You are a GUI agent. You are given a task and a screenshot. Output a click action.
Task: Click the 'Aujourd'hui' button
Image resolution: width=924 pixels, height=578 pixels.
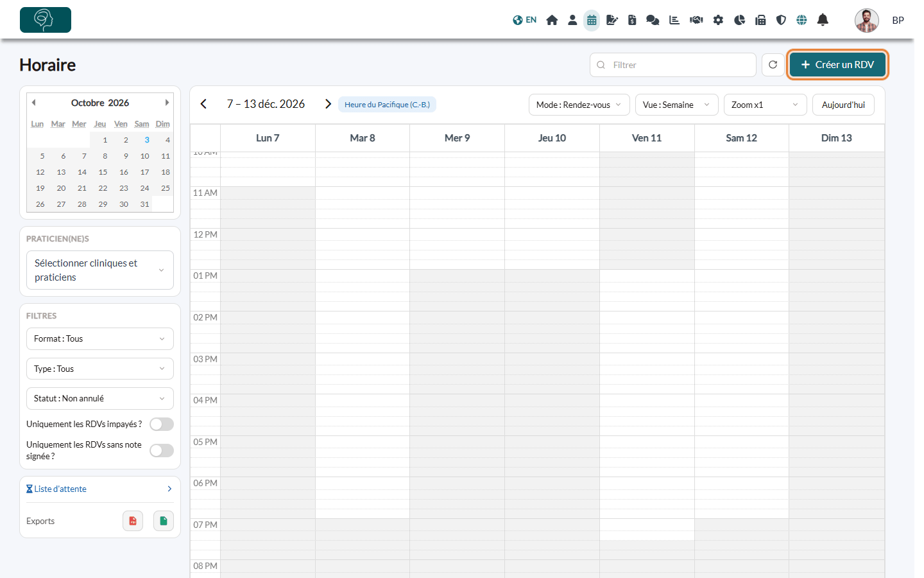843,105
